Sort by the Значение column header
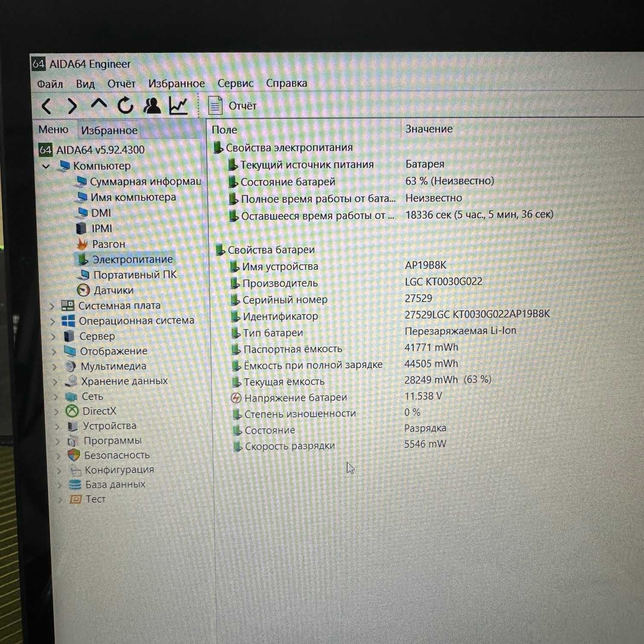Image resolution: width=644 pixels, height=644 pixels. coord(429,129)
